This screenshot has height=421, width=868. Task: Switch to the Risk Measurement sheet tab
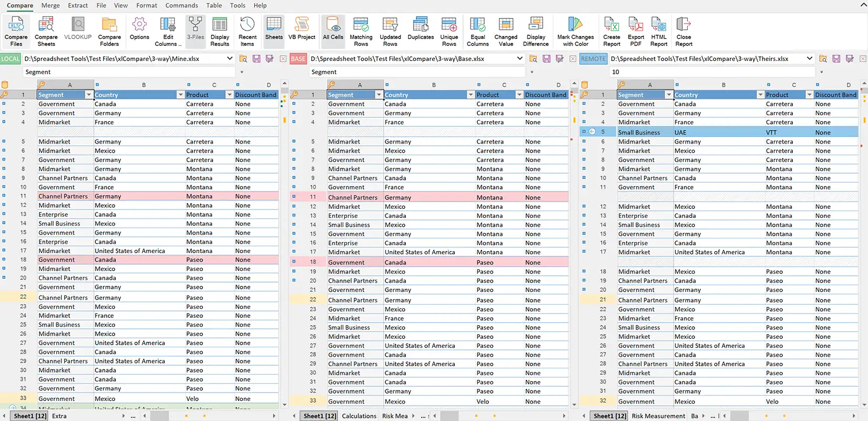658,416
